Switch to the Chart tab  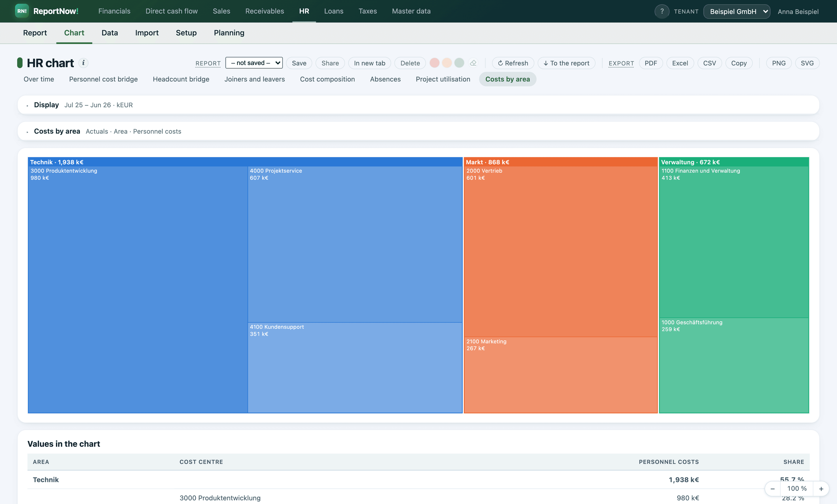click(x=74, y=33)
